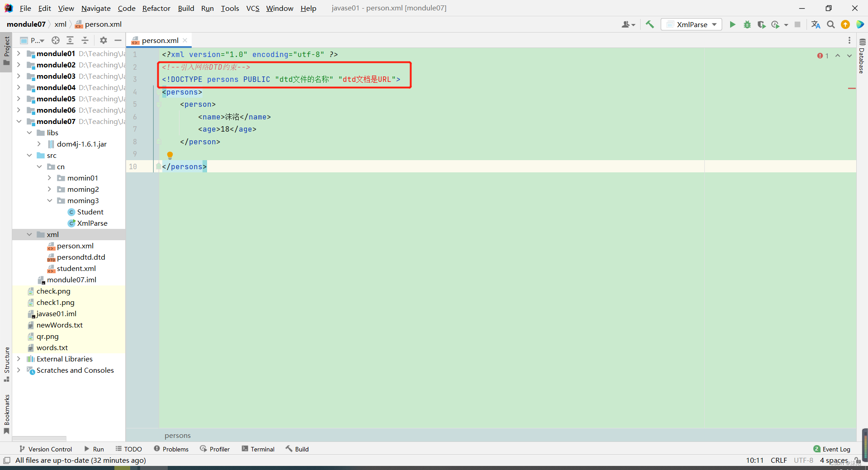Open the Run tool window
The height and width of the screenshot is (470, 868).
click(94, 449)
